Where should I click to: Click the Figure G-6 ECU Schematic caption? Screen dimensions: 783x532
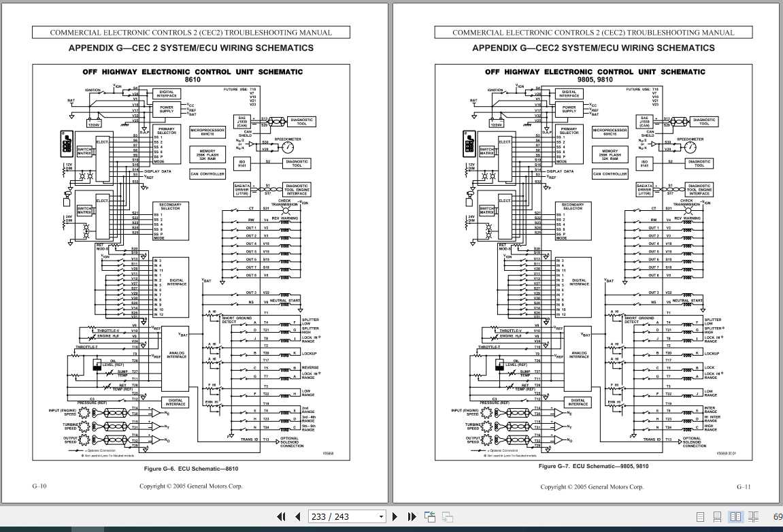(x=190, y=468)
